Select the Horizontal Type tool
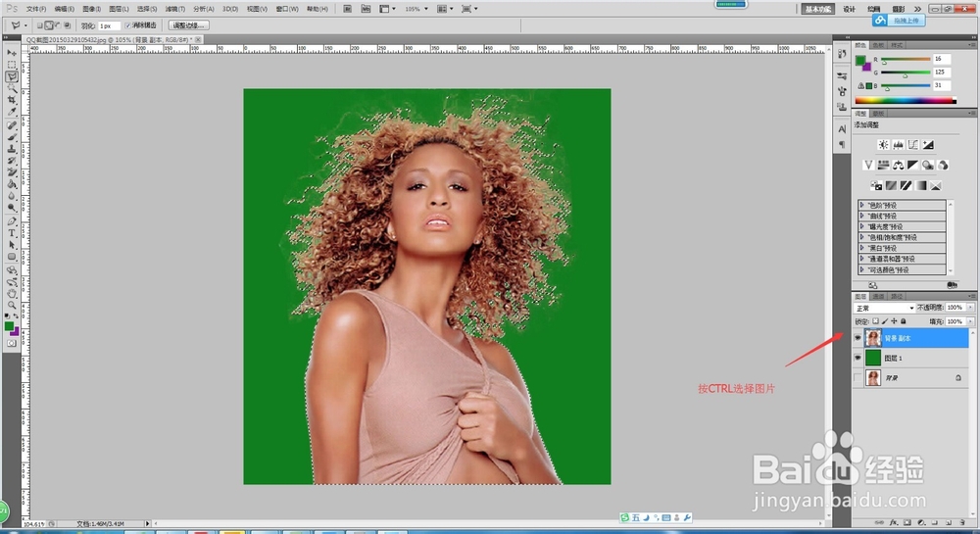This screenshot has width=980, height=534. 11,233
